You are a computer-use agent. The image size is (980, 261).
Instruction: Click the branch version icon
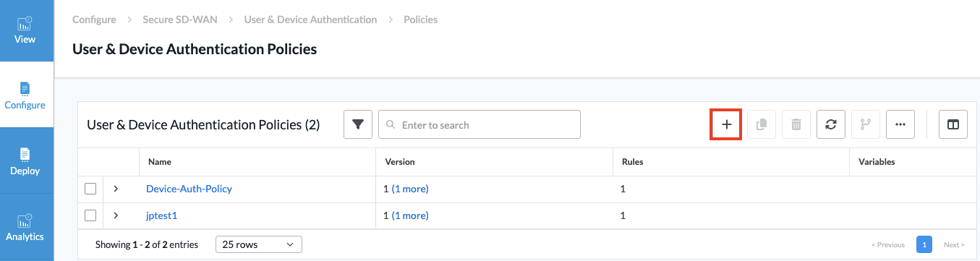point(865,124)
